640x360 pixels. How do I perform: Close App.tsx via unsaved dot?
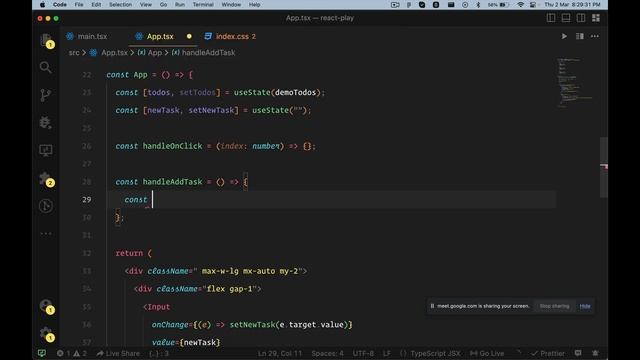click(x=189, y=36)
